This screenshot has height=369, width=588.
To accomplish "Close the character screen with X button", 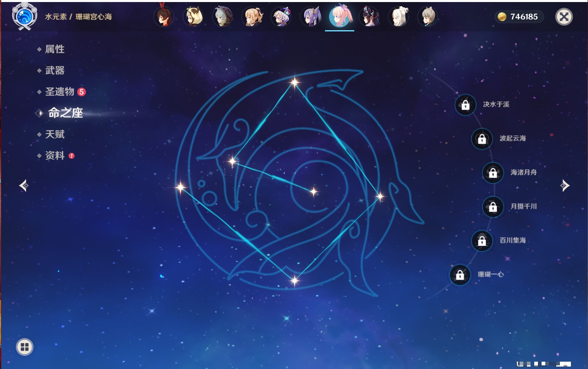I will point(564,17).
